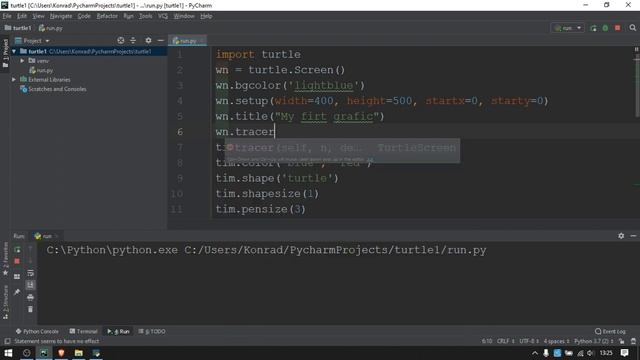Select the run tab in Run panel

tap(46, 236)
